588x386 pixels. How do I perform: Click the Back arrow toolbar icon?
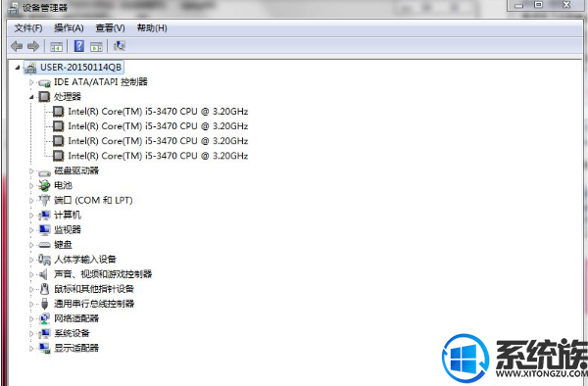point(17,46)
